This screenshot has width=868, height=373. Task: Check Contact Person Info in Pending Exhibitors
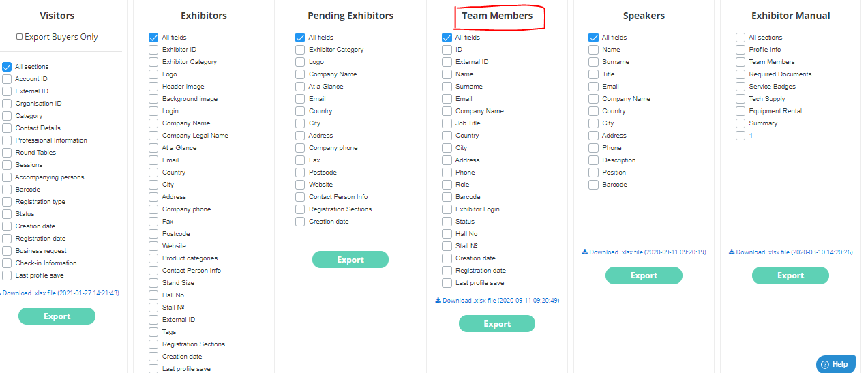(300, 197)
